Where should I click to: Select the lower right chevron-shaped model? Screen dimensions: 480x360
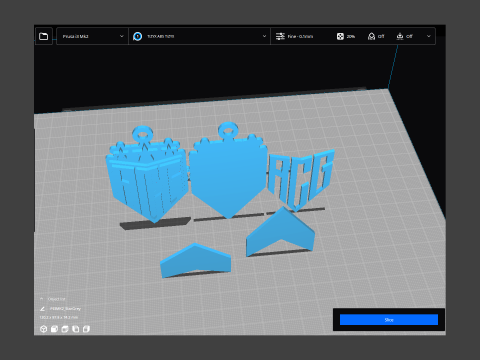point(281,232)
